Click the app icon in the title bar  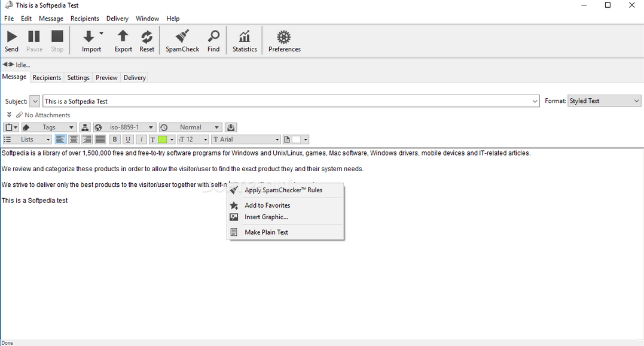click(x=8, y=5)
